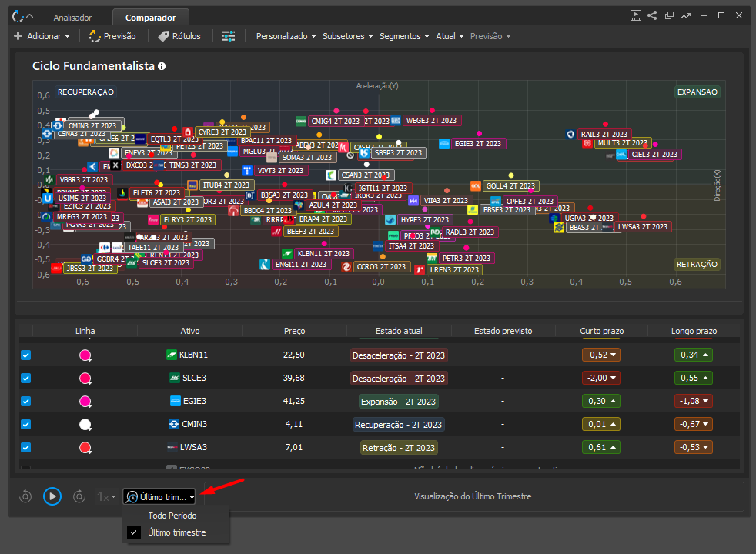Sort by Curto prazo column header
The height and width of the screenshot is (554, 756).
pos(601,331)
